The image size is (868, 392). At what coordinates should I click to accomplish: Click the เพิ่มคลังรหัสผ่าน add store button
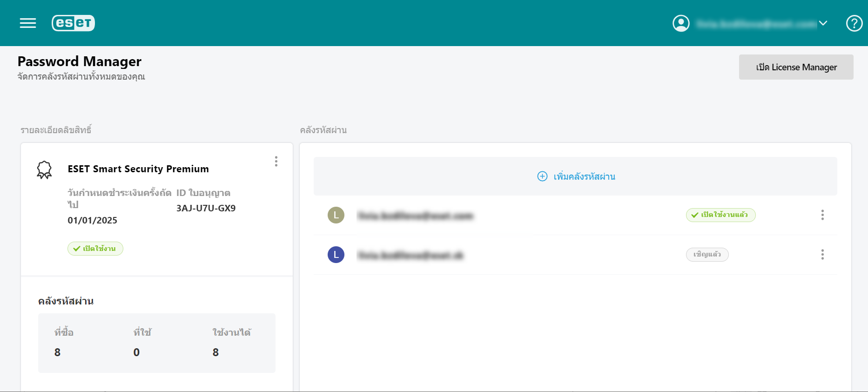(575, 176)
